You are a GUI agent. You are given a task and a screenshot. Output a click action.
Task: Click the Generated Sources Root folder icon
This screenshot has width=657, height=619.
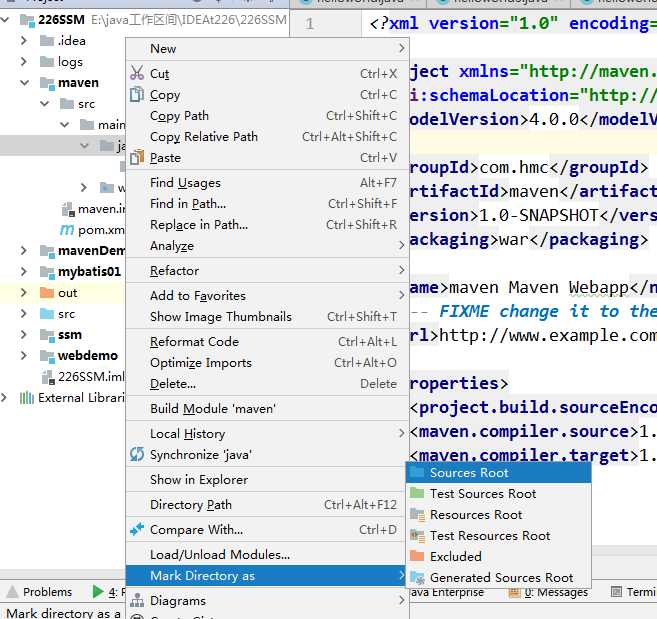417,578
